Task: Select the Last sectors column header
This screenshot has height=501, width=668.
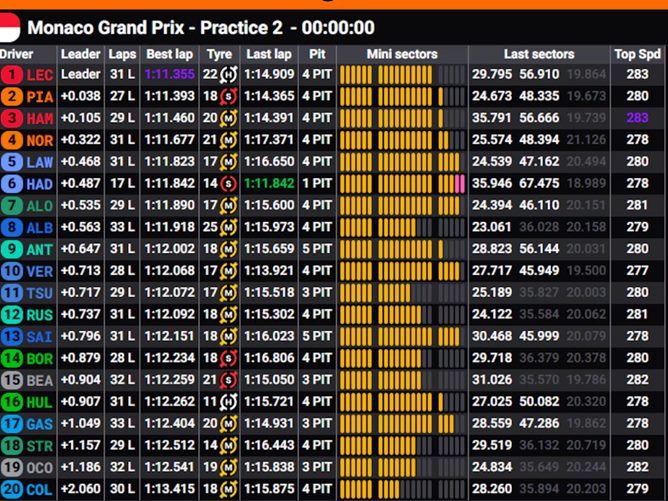Action: coord(538,54)
